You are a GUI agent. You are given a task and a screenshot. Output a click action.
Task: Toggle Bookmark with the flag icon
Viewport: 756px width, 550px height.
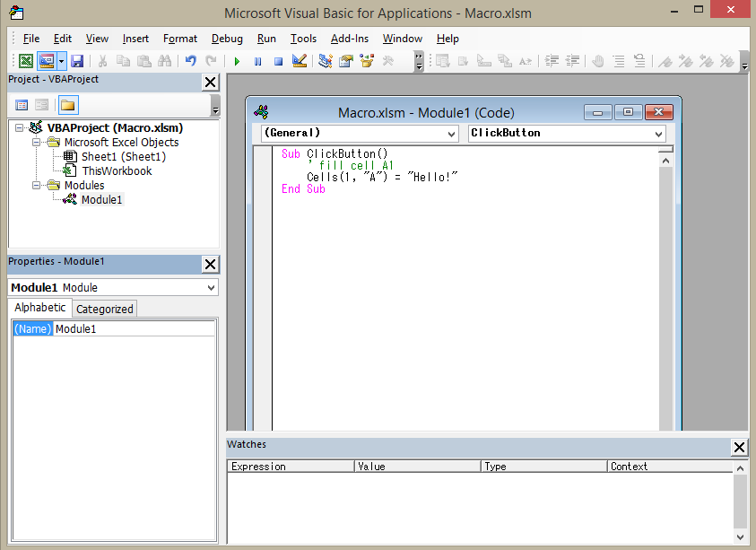(665, 61)
